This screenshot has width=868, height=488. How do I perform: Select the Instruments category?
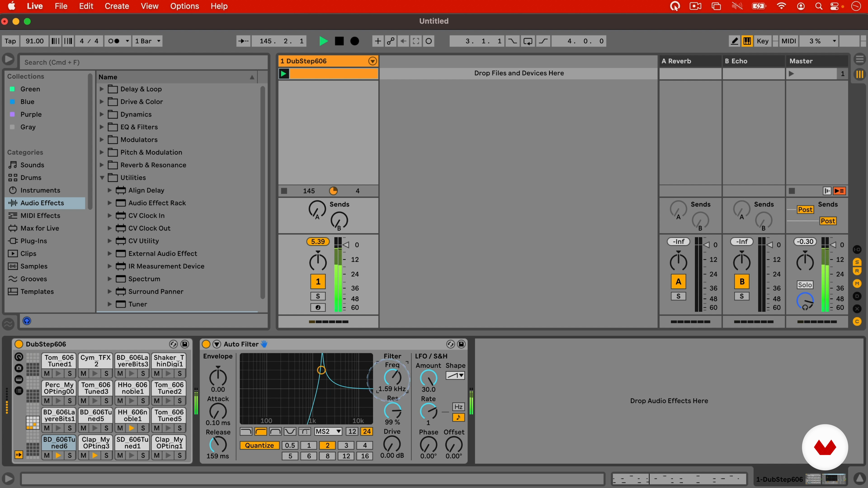(x=40, y=190)
